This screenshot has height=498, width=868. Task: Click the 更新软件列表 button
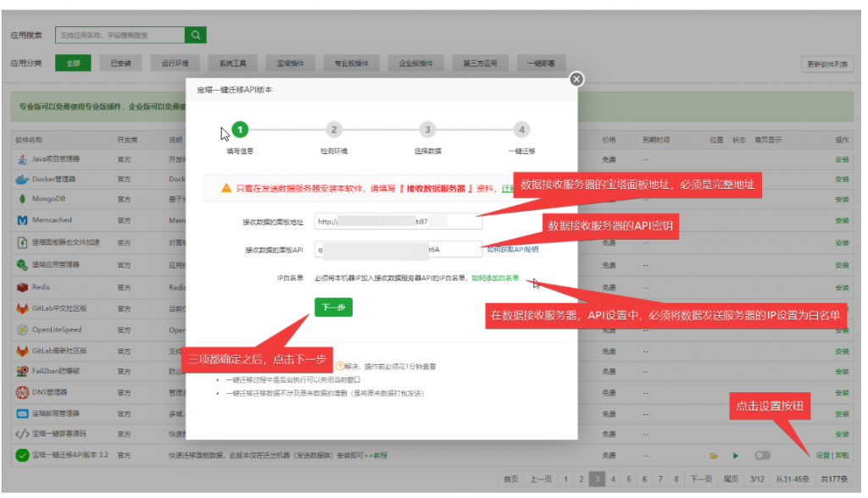(827, 64)
